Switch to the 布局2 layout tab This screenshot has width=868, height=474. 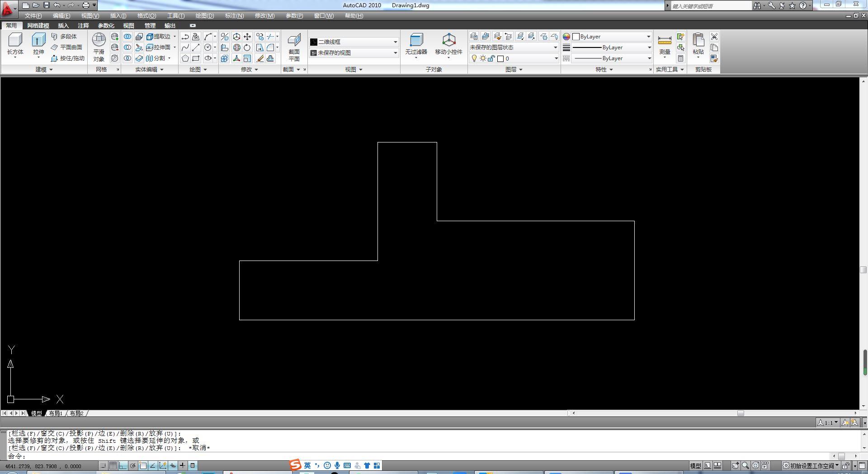click(x=76, y=413)
